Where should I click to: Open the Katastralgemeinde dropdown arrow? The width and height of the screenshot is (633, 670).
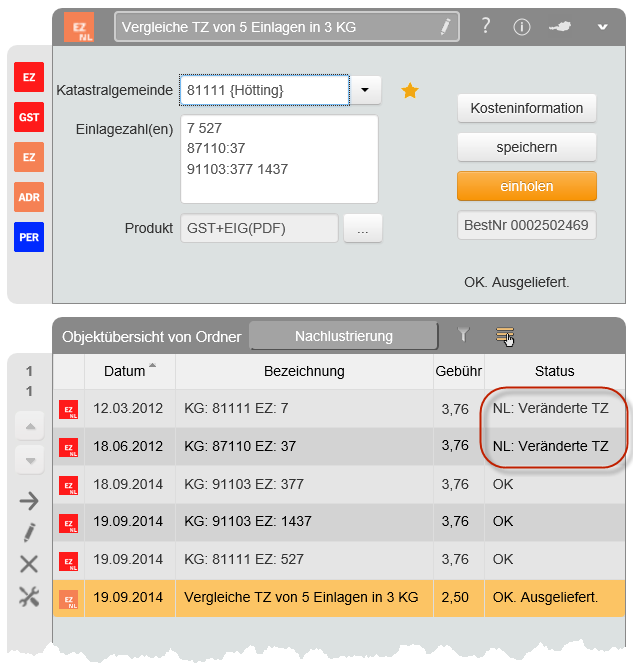point(365,90)
